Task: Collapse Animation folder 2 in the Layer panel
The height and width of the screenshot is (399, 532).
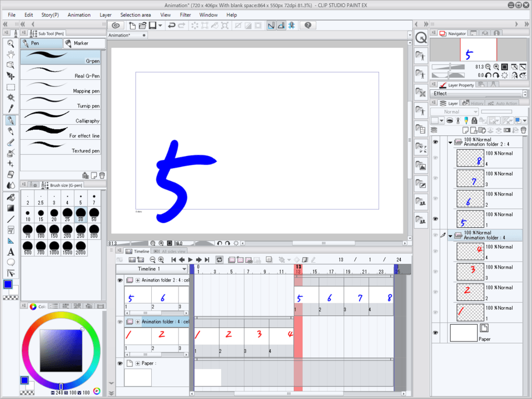Action: pyautogui.click(x=450, y=142)
